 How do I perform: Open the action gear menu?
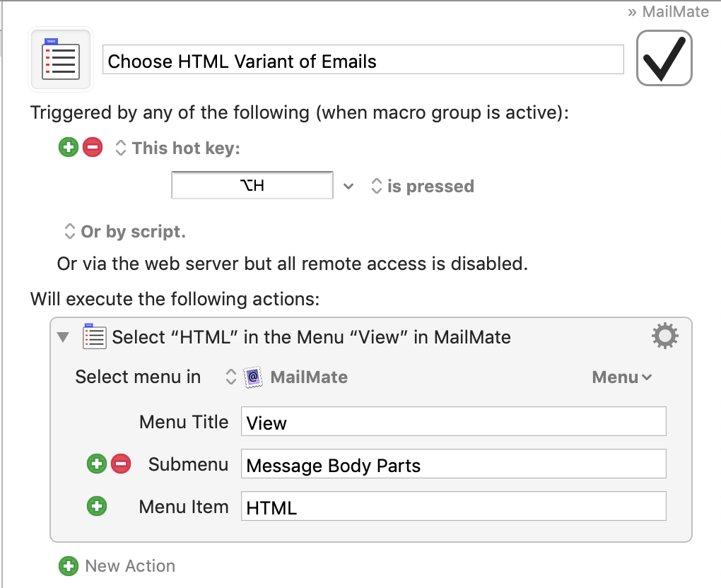[665, 336]
